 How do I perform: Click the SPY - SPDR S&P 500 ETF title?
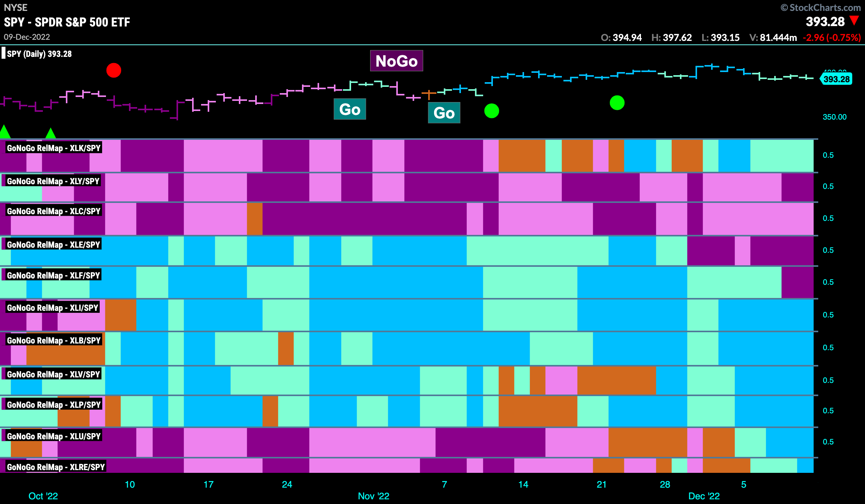coord(67,22)
